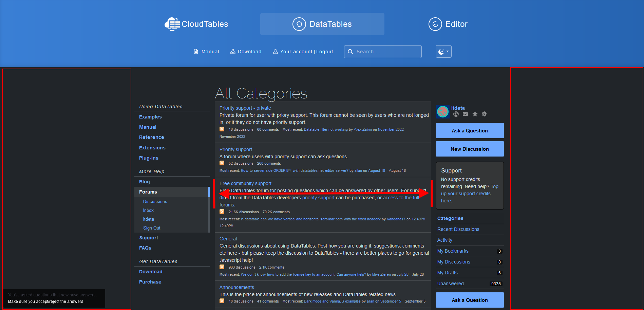Screen dimensions: 644x310
Task: Open ltdeta's website via the globe icon
Action: tap(456, 114)
